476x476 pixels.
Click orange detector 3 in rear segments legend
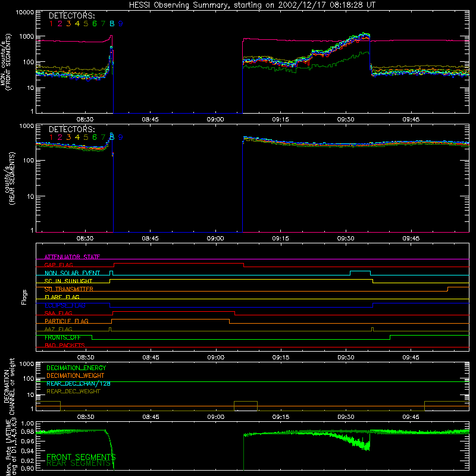68,137
